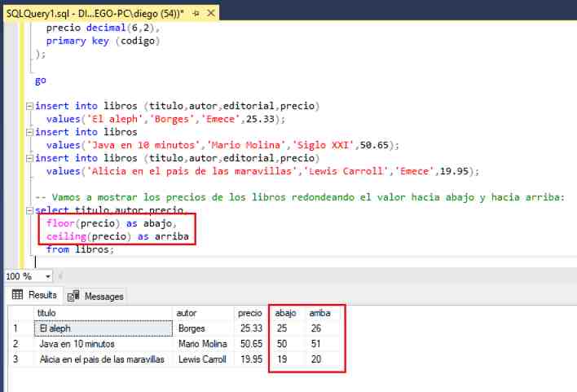Select the abajo value 50 cell

pyautogui.click(x=288, y=344)
